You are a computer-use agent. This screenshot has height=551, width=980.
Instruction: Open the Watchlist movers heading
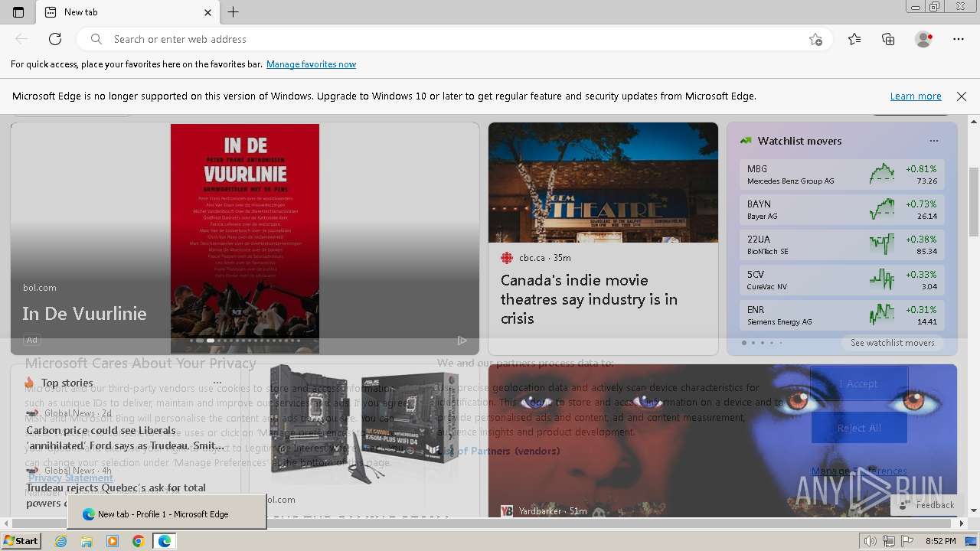tap(799, 141)
